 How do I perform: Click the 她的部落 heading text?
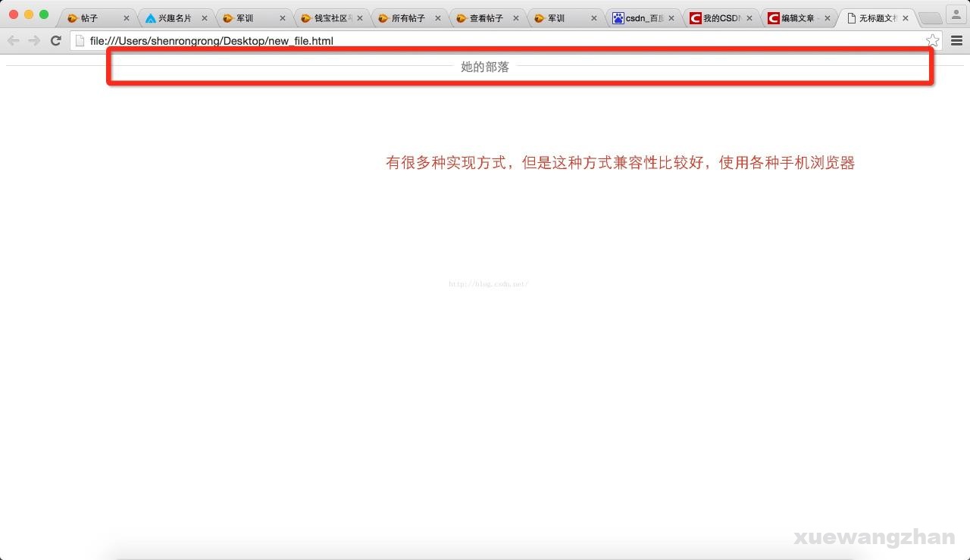(x=485, y=67)
